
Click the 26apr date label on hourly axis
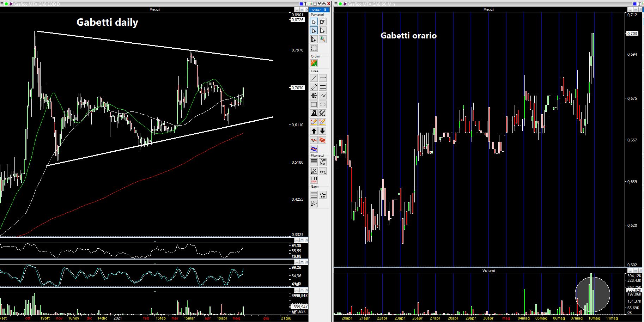click(x=417, y=318)
